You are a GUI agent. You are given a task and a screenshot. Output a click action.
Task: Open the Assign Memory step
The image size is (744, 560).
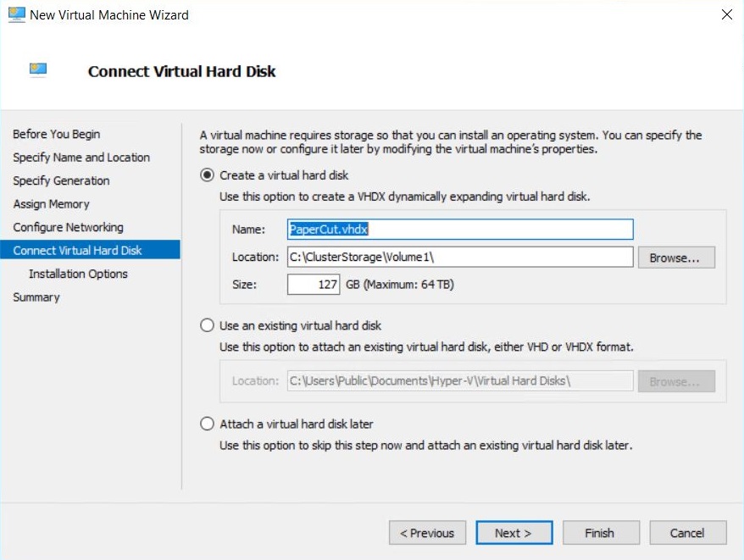pyautogui.click(x=51, y=204)
